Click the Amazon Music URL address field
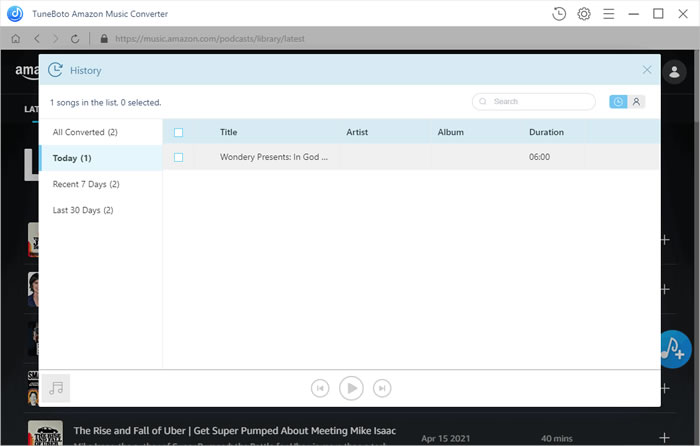 [210, 39]
